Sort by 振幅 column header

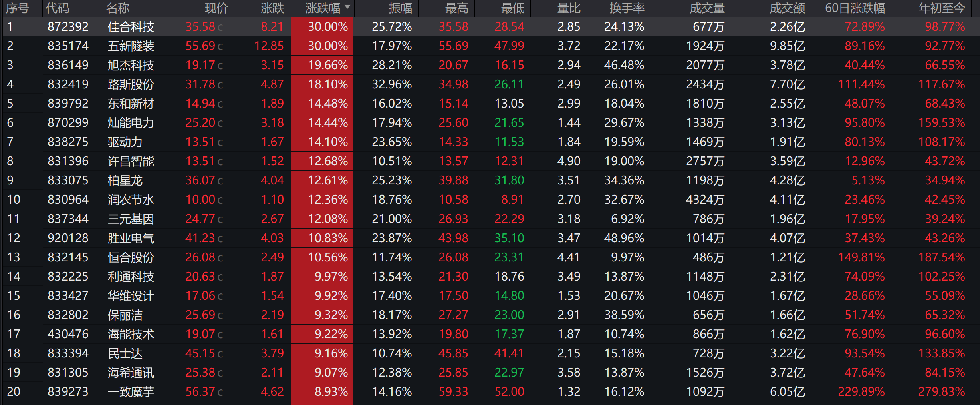(x=401, y=8)
